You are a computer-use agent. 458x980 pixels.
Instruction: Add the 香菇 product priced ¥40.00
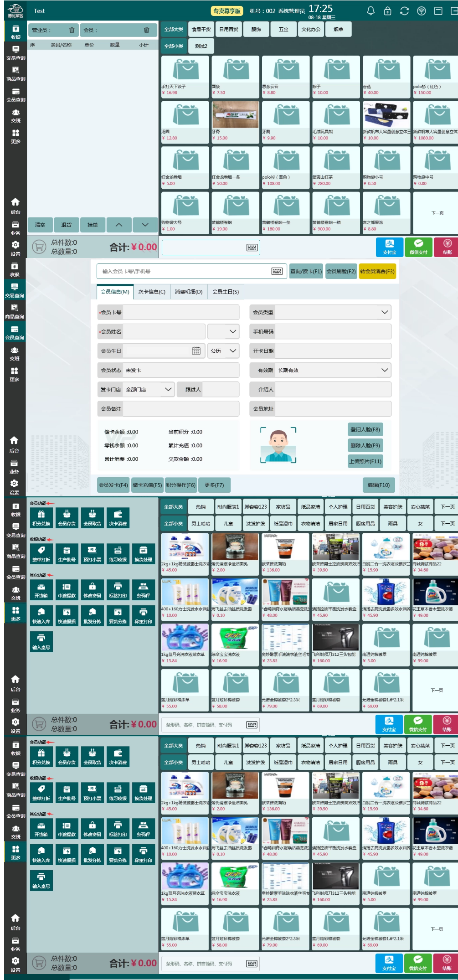tap(386, 77)
